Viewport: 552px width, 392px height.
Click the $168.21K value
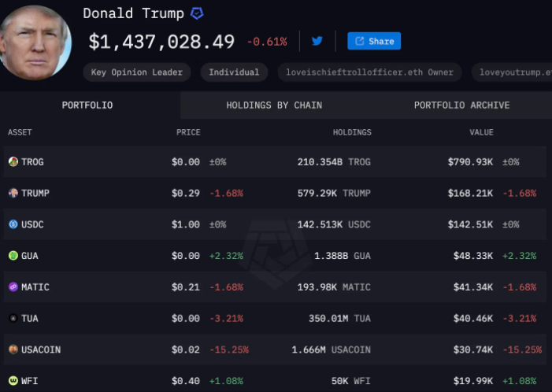(x=470, y=193)
